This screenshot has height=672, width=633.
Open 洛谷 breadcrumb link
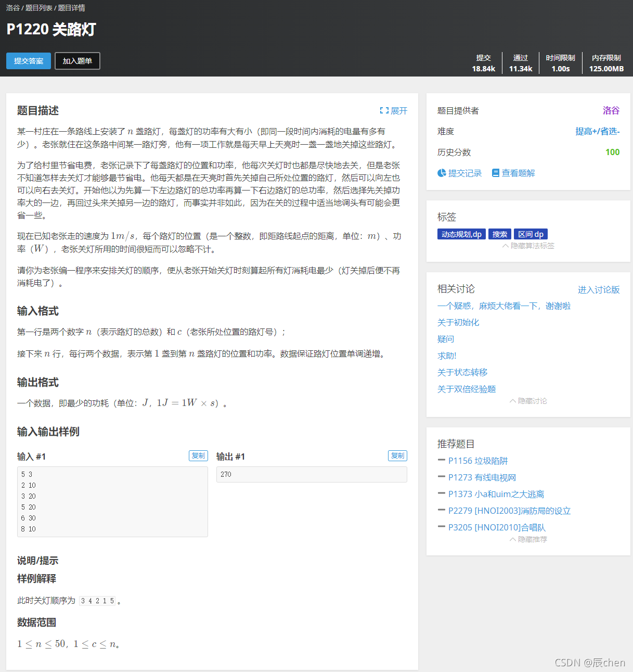coord(13,8)
